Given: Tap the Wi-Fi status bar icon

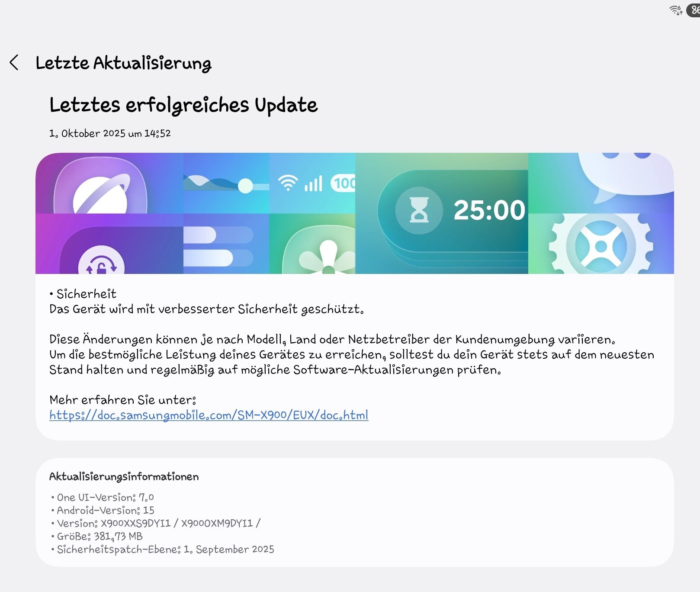Looking at the screenshot, I should tap(675, 10).
